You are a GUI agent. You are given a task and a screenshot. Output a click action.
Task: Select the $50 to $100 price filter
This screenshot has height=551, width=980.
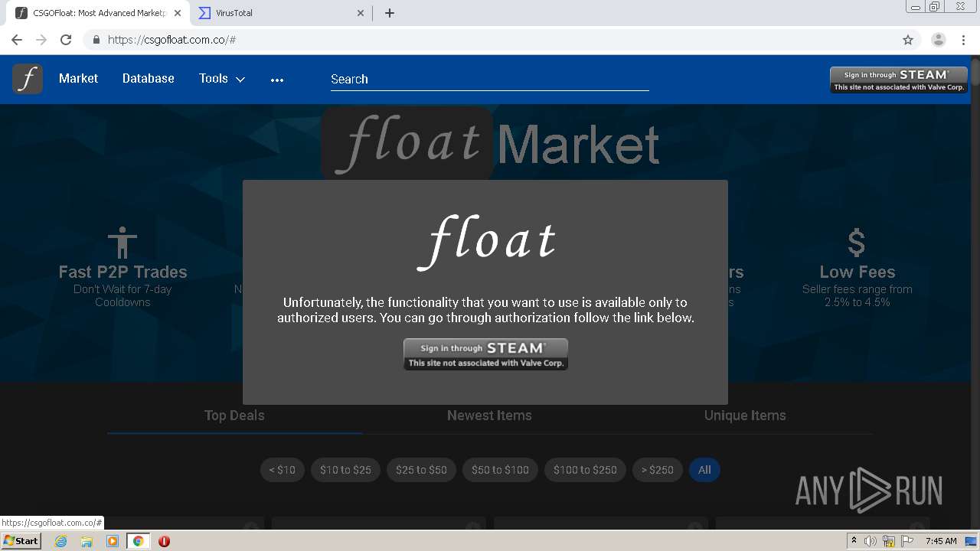(500, 470)
